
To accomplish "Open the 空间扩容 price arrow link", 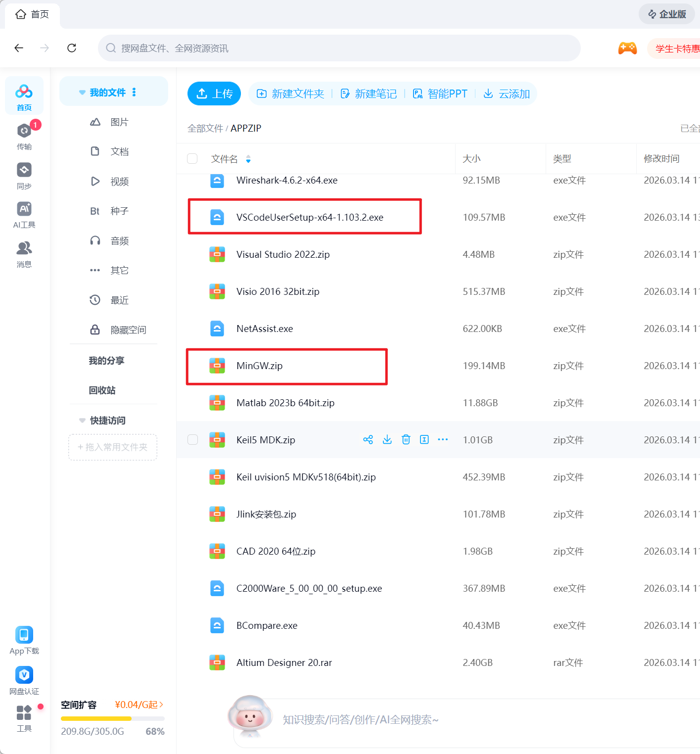I will (x=139, y=705).
